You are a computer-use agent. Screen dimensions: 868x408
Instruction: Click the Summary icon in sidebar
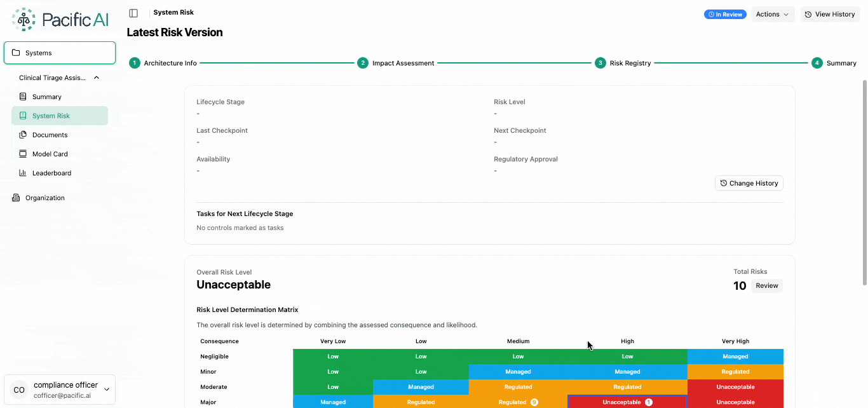pos(23,97)
